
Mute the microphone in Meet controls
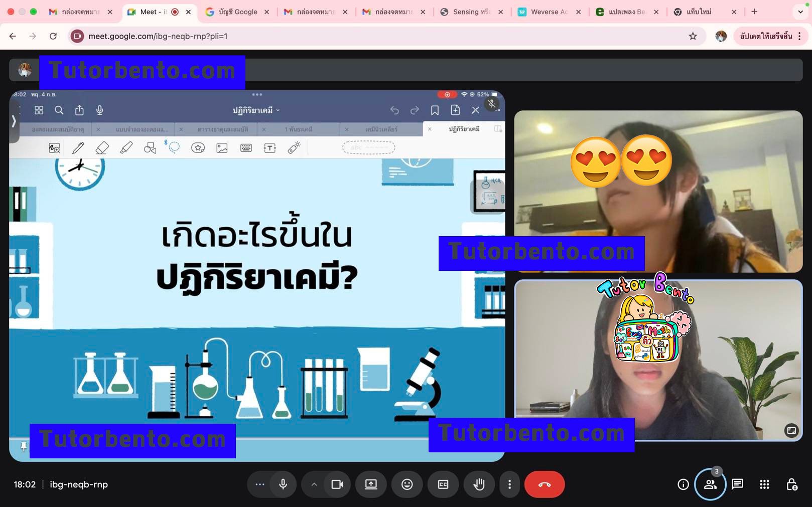[x=283, y=484]
